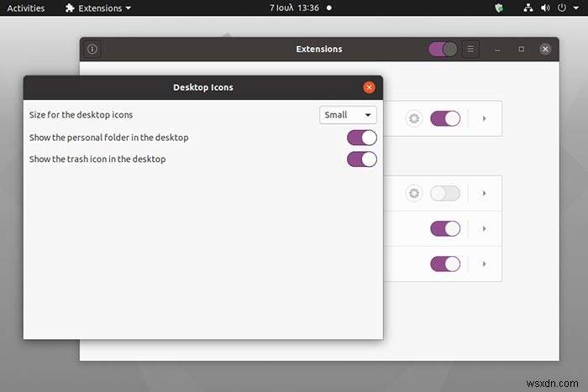Toggle Show the trash icon in desktop
The width and height of the screenshot is (588, 392).
pos(361,159)
